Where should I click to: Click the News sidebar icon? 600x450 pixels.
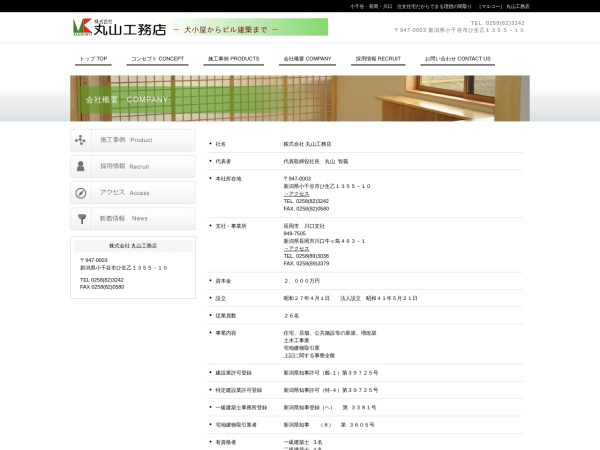[x=82, y=218]
